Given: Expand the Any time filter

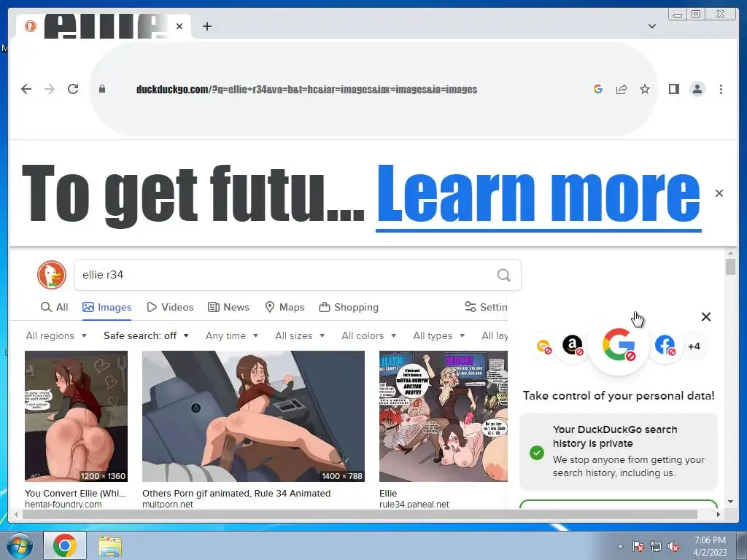Looking at the screenshot, I should pyautogui.click(x=232, y=335).
